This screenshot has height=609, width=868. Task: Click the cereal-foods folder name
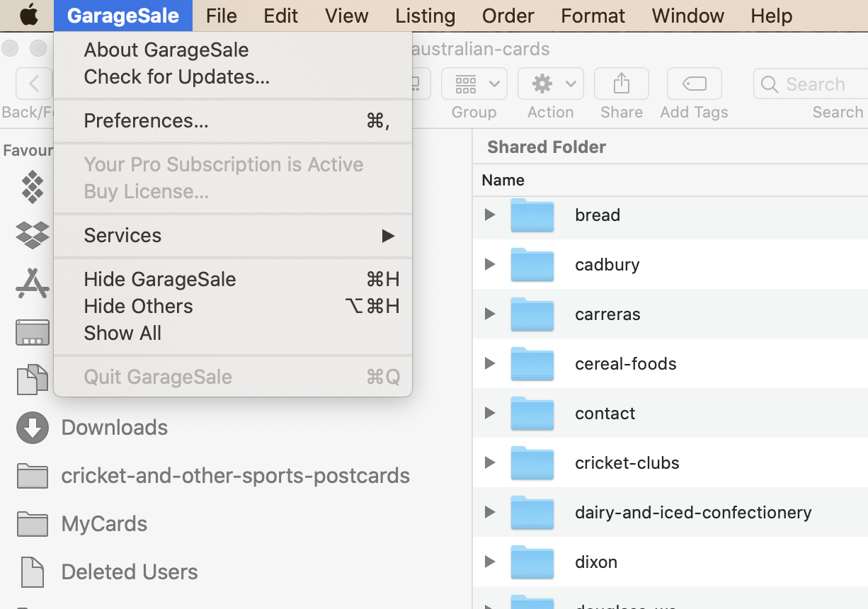pyautogui.click(x=626, y=364)
